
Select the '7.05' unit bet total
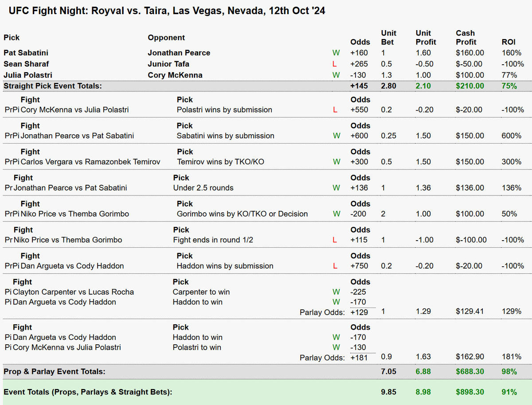click(x=389, y=371)
